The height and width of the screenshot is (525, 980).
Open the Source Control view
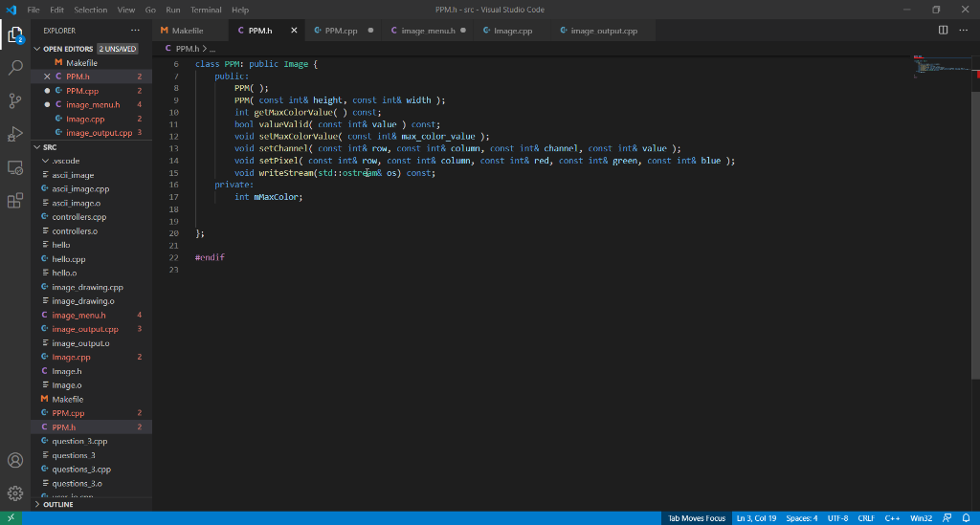(15, 100)
